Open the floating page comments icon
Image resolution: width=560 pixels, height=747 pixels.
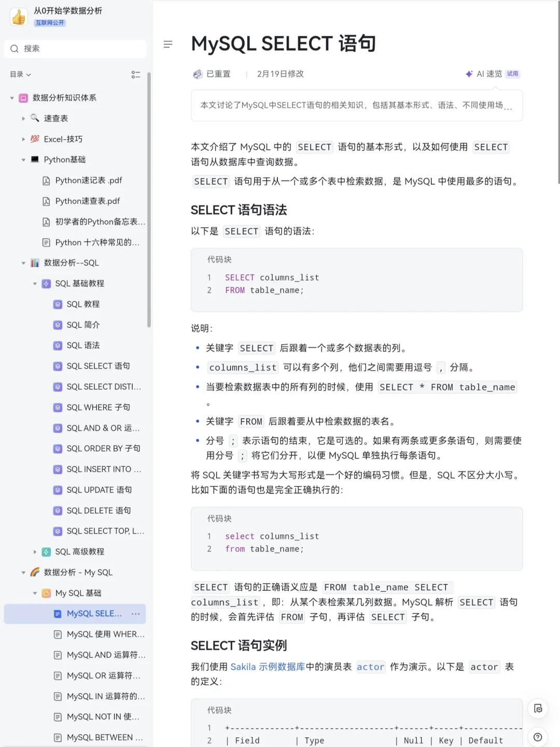(x=538, y=708)
